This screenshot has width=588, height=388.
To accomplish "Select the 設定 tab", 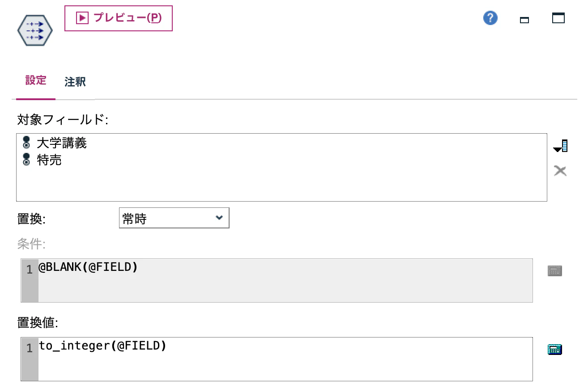I will (x=35, y=80).
